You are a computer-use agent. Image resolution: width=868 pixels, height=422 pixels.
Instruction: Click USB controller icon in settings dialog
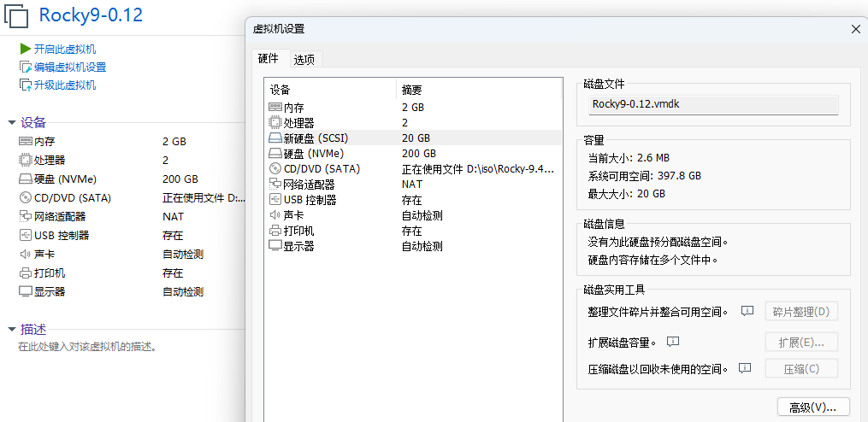coord(275,200)
